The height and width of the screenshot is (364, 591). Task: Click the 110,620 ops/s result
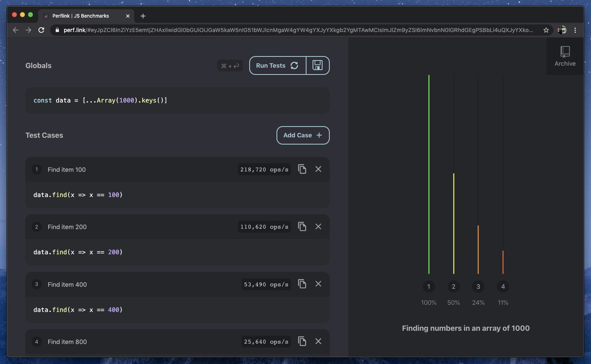click(264, 227)
